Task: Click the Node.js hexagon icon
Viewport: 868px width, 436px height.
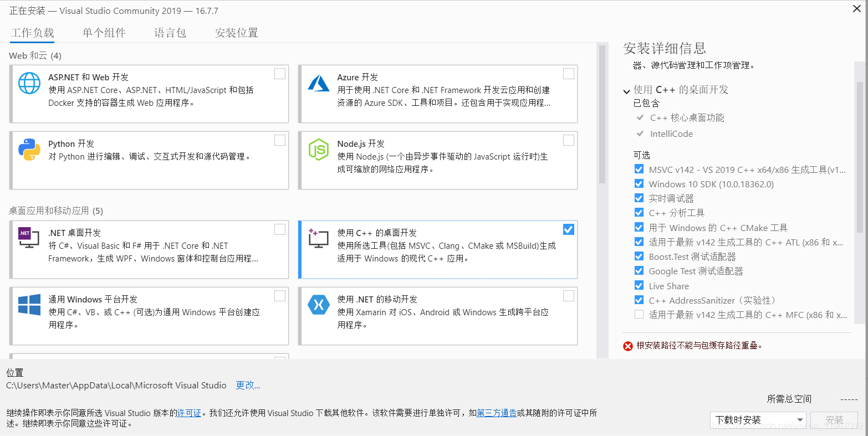Action: (x=319, y=150)
